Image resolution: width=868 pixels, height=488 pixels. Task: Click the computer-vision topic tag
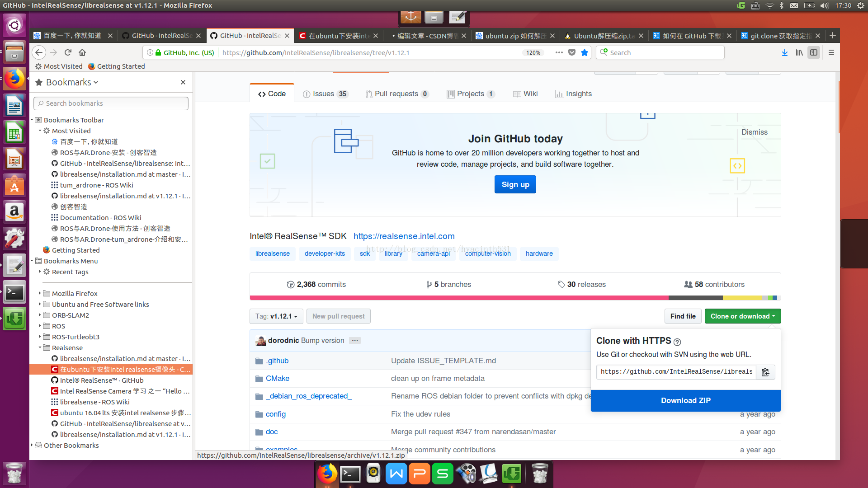point(488,253)
